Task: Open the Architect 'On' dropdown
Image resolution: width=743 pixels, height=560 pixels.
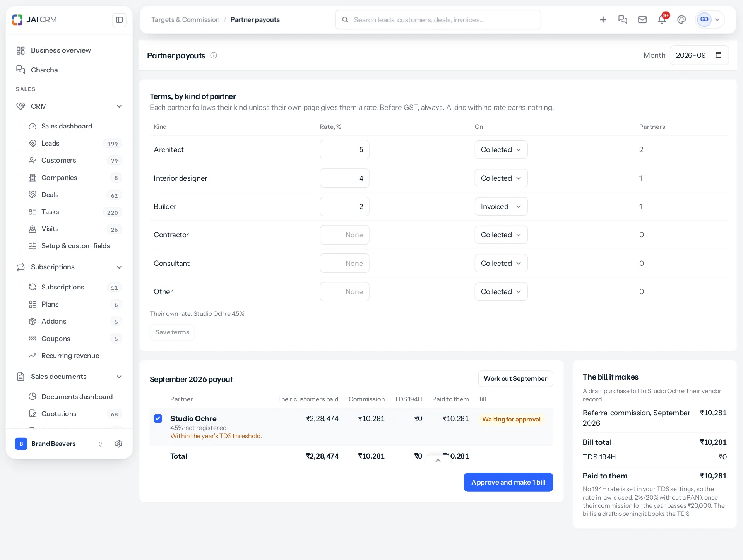Action: click(x=501, y=150)
